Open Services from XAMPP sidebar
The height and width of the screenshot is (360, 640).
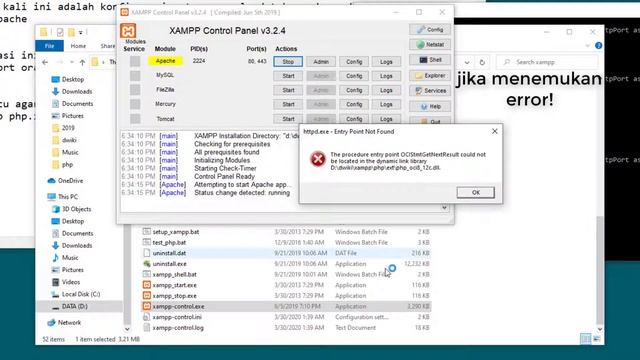(x=430, y=91)
